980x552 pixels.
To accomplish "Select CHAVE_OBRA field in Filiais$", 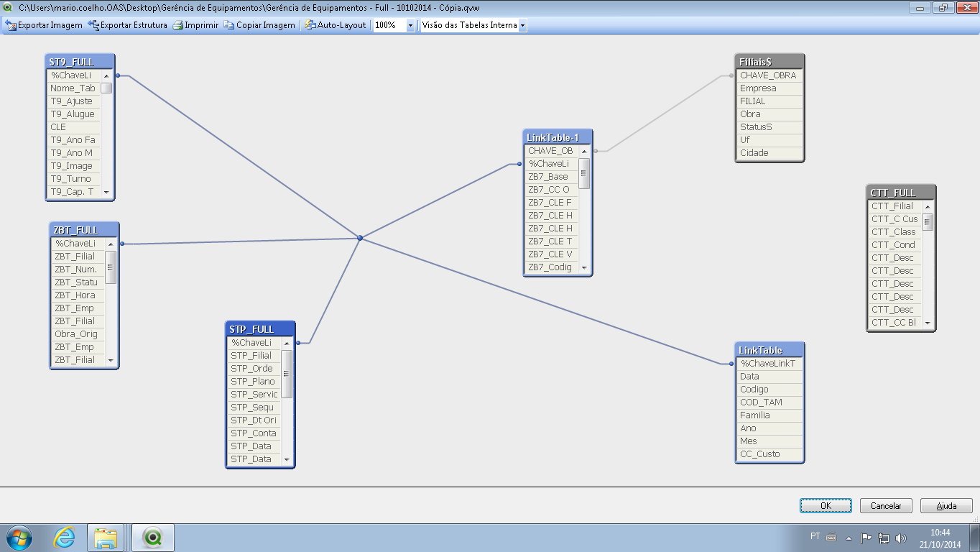I will [769, 75].
